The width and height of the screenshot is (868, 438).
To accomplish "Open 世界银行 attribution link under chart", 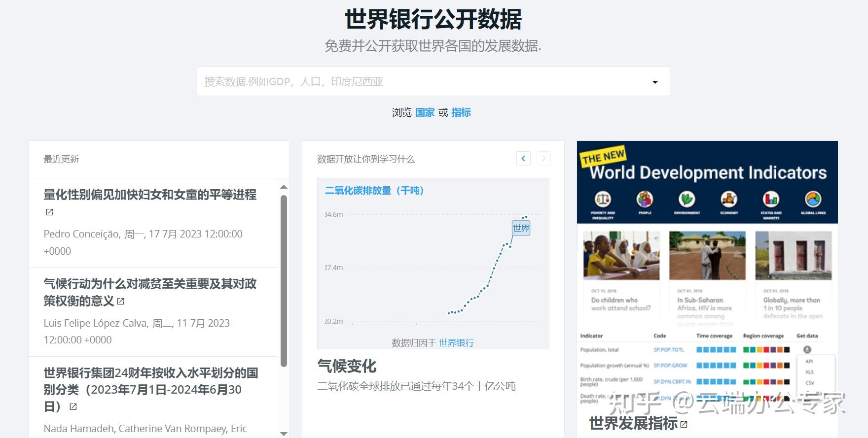I will click(456, 342).
